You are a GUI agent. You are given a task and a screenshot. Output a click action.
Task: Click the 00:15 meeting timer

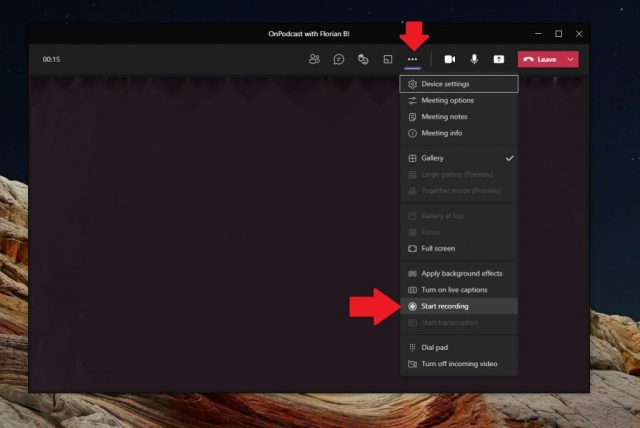point(51,60)
